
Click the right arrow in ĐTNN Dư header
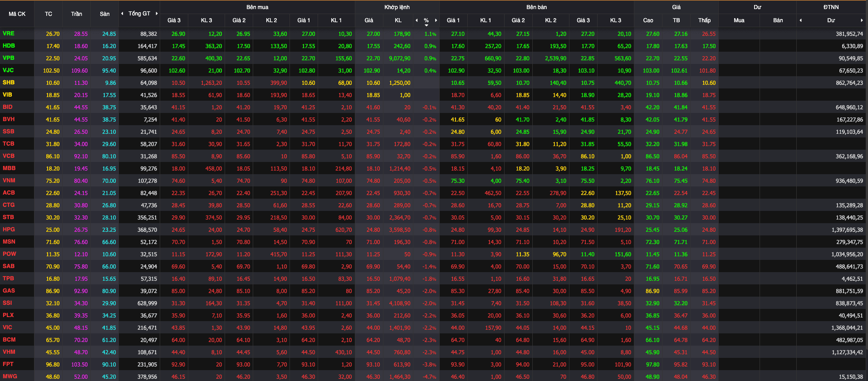pyautogui.click(x=862, y=20)
